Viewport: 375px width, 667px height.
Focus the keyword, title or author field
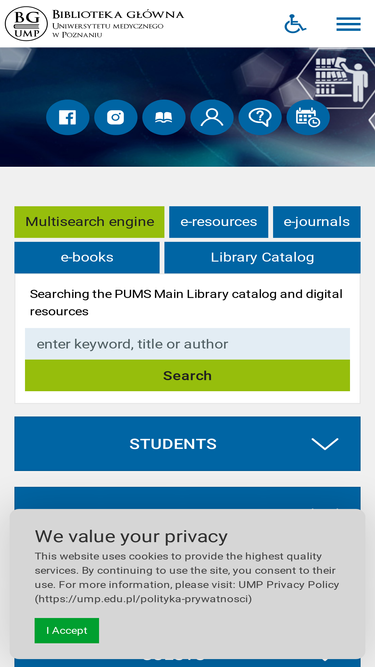(188, 344)
